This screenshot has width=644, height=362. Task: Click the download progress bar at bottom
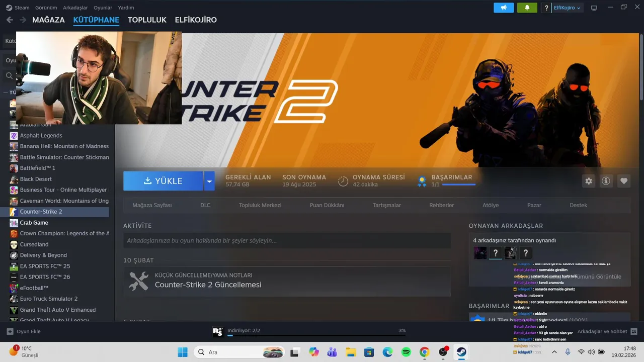click(316, 336)
